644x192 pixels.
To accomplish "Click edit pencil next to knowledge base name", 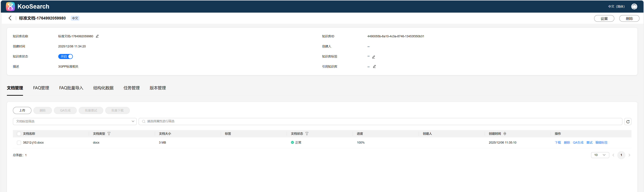I will 97,36.
